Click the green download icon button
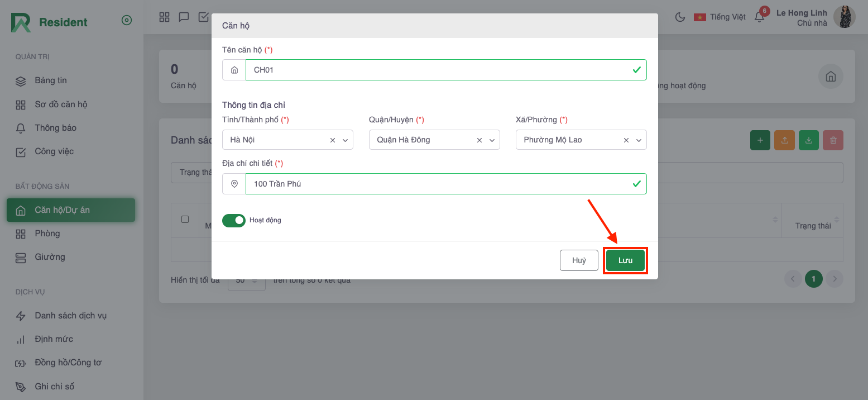The height and width of the screenshot is (400, 868). pyautogui.click(x=809, y=140)
